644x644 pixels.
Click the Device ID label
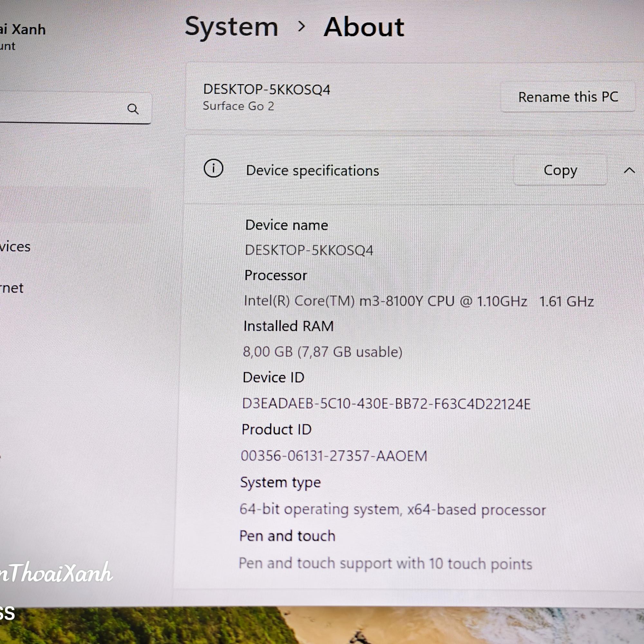tap(273, 378)
